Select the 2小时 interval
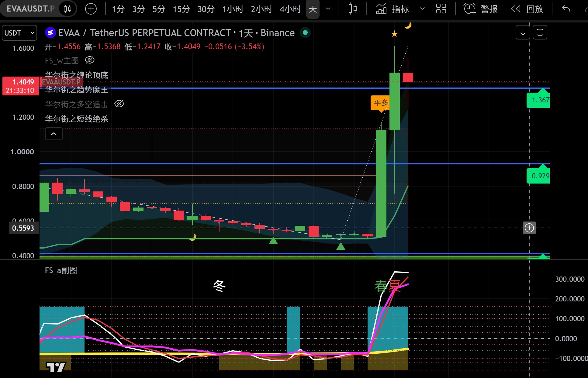588x378 pixels. (261, 9)
